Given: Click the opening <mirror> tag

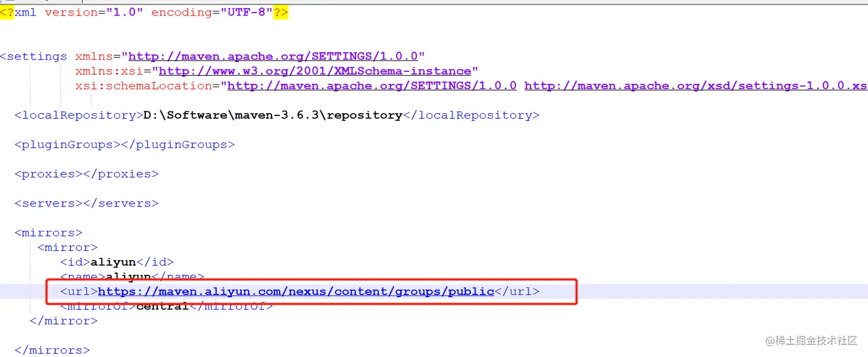Looking at the screenshot, I should (68, 247).
